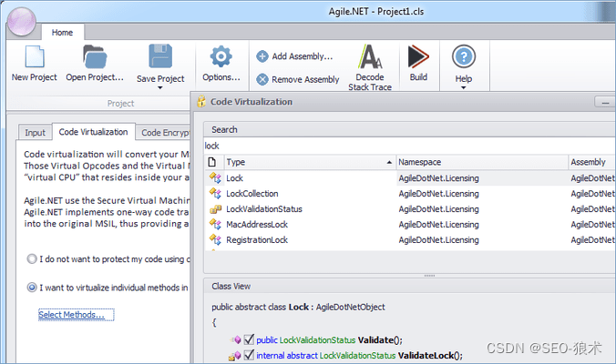Select the 'LockValidationStatus' type row
This screenshot has width=616, height=364.
pyautogui.click(x=410, y=209)
